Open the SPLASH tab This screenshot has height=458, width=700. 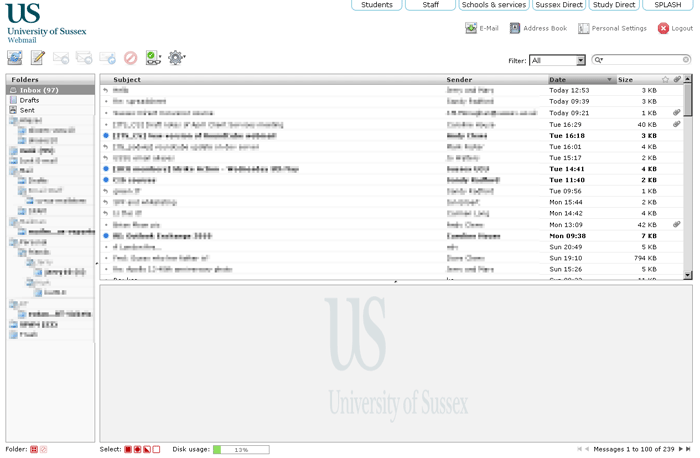click(x=668, y=5)
